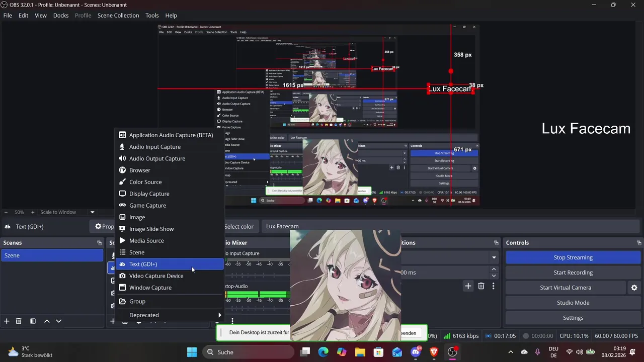Click the Lux Facecam text field

coord(451,226)
